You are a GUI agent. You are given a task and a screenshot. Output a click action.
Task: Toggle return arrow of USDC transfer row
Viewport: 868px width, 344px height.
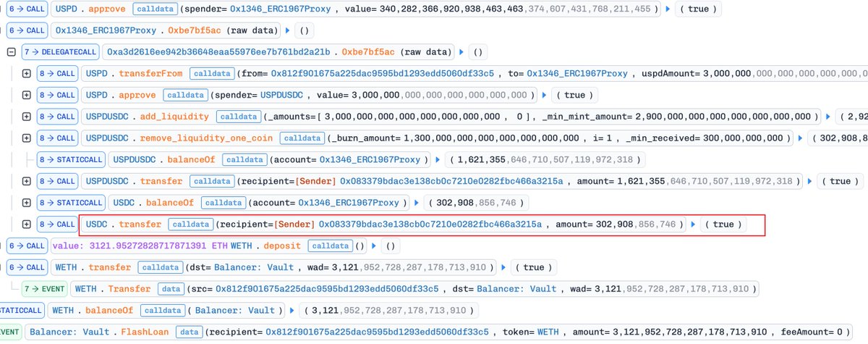(694, 225)
